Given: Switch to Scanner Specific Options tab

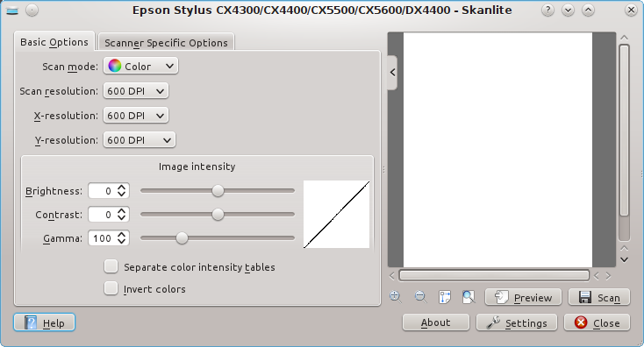Looking at the screenshot, I should pos(166,42).
